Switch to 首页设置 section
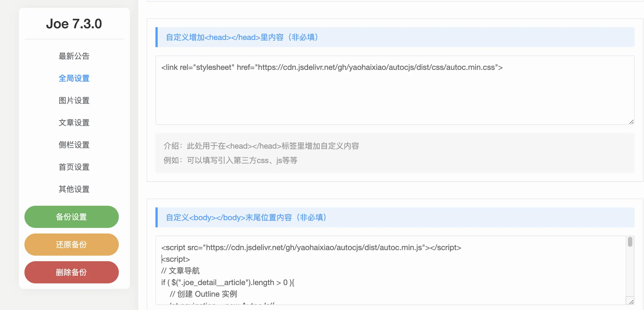The image size is (644, 310). coord(74,167)
